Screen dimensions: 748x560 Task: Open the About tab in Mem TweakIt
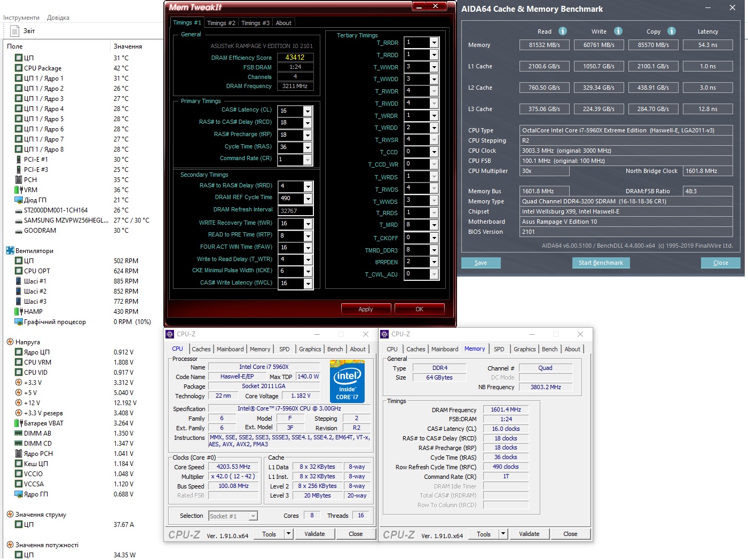point(284,23)
